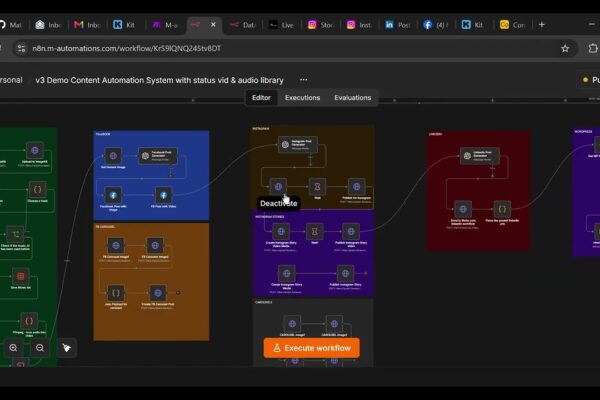
Task: Open the Evaluations tab
Action: [352, 98]
